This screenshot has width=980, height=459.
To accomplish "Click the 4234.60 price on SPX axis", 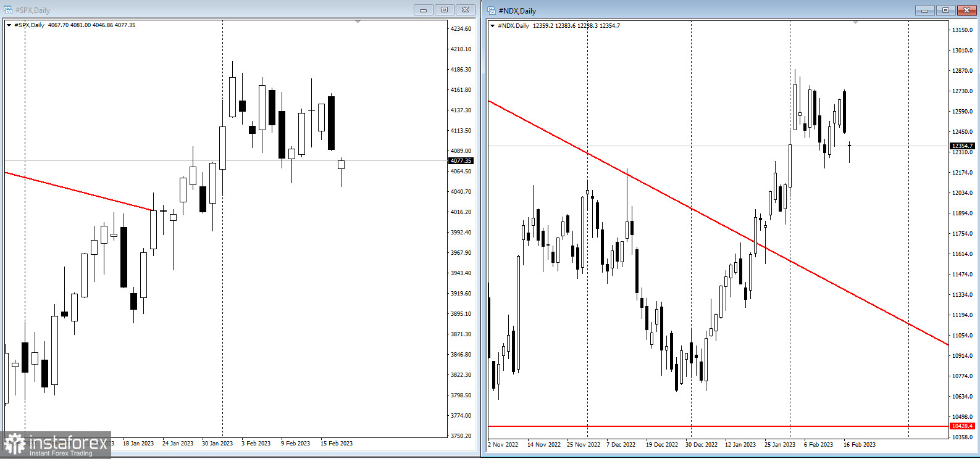I will tap(461, 29).
